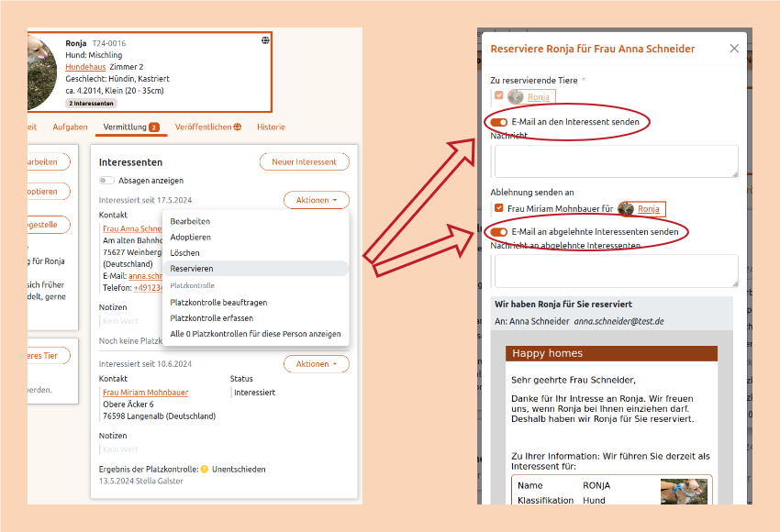Uncheck the Frau Miriam Mohnbauer checkbox
Viewport: 780px width, 532px height.
pos(498,208)
